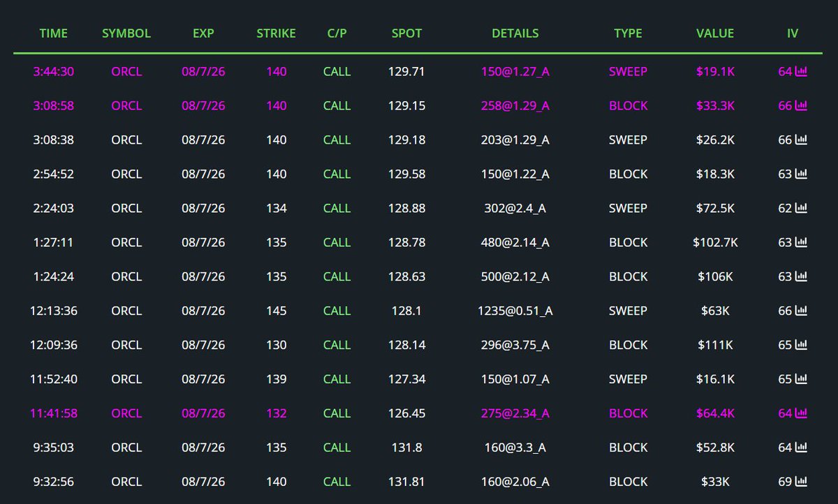This screenshot has height=504, width=838.
Task: Click the DETAILS column header
Action: click(x=515, y=33)
